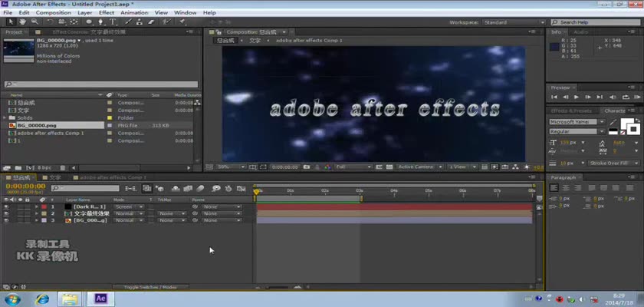This screenshot has height=307, width=644.
Task: Click the red label color of layer 1
Action: (x=44, y=206)
